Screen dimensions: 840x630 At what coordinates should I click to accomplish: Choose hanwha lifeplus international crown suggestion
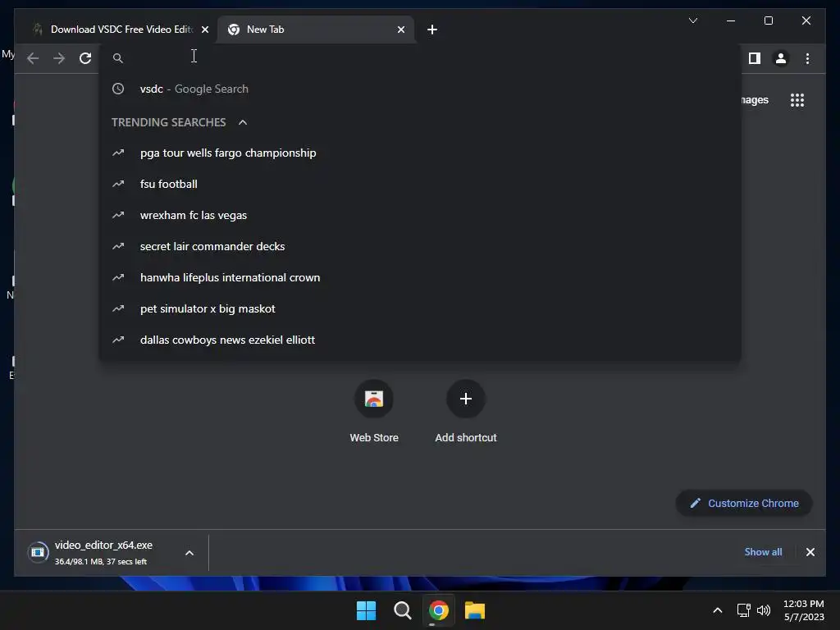pos(420,277)
